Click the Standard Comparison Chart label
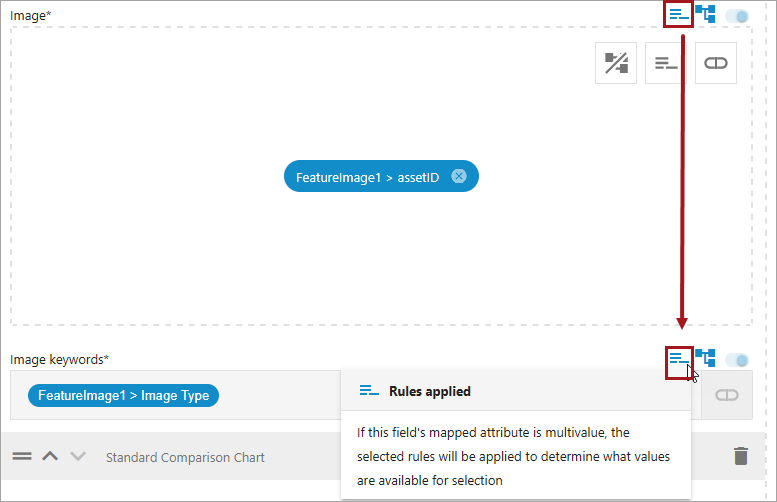The image size is (777, 502). tap(185, 457)
